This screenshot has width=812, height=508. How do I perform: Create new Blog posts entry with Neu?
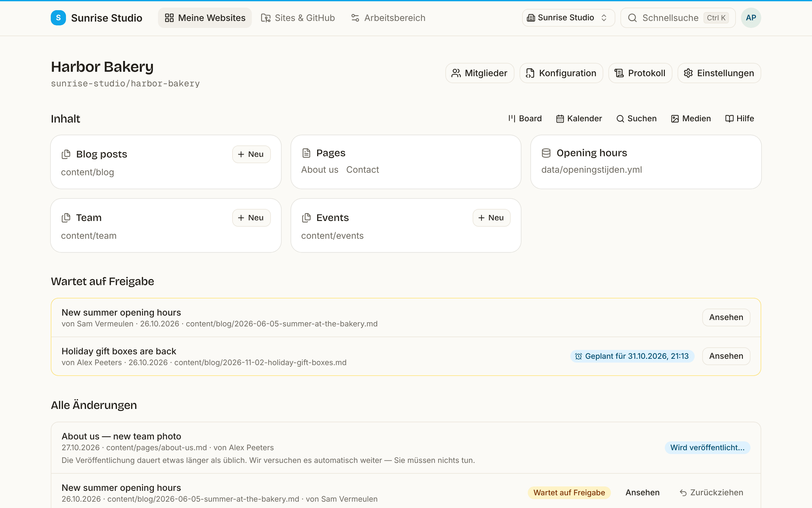(251, 154)
